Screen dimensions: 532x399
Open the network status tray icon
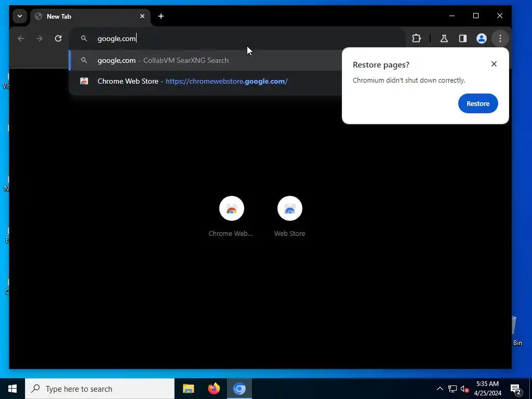(x=453, y=389)
